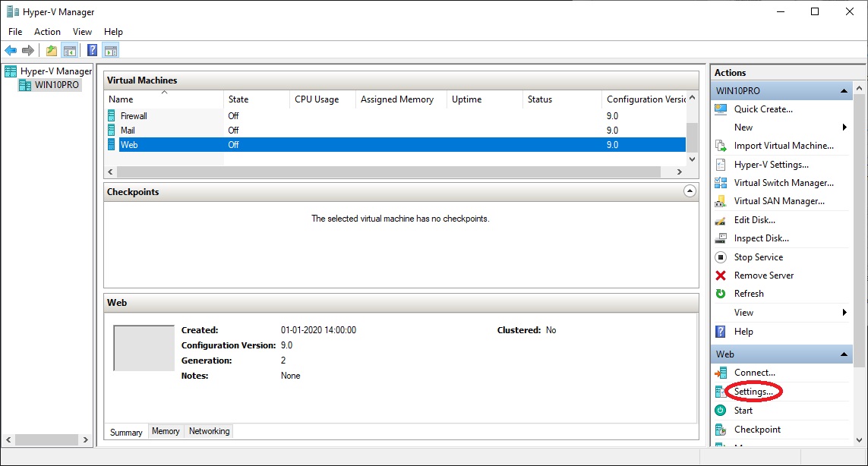The image size is (868, 466).
Task: Click the Import Virtual Machine icon
Action: [x=721, y=146]
